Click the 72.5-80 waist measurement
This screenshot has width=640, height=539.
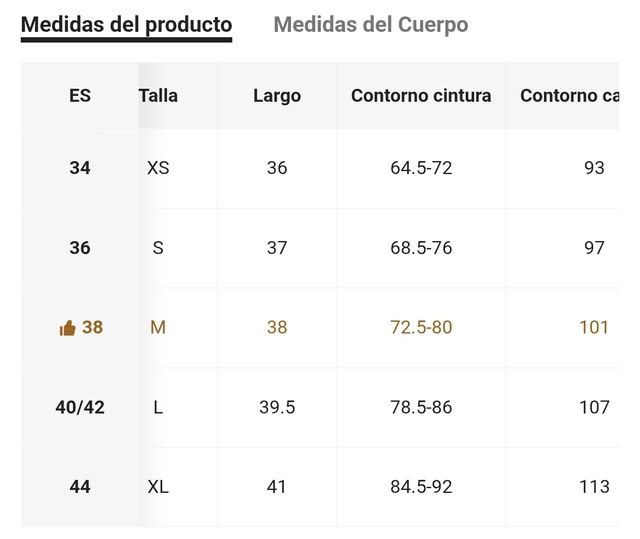click(421, 328)
